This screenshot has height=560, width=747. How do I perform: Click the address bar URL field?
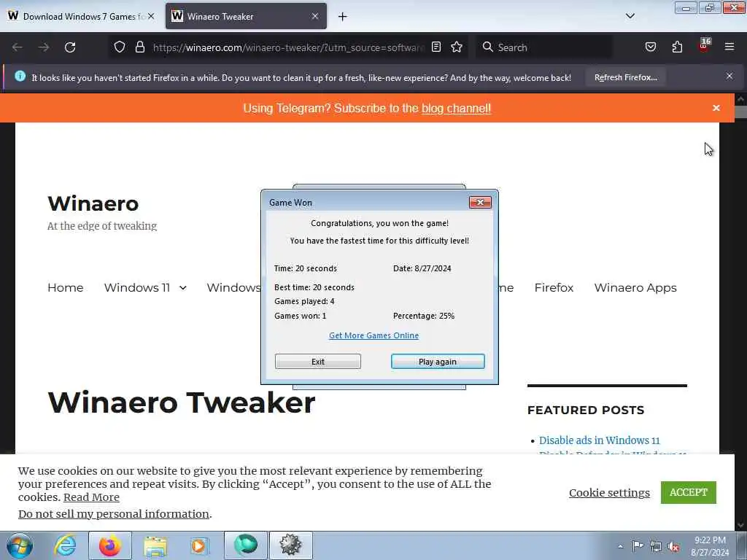point(288,47)
